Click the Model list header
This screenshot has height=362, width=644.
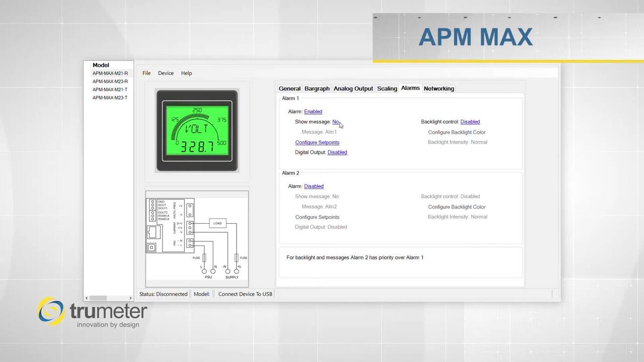coord(101,65)
